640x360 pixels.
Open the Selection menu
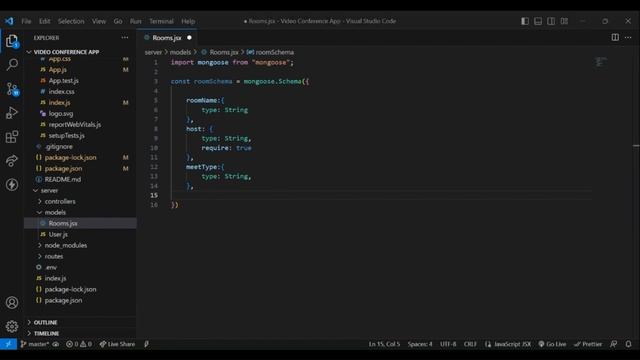[x=71, y=21]
